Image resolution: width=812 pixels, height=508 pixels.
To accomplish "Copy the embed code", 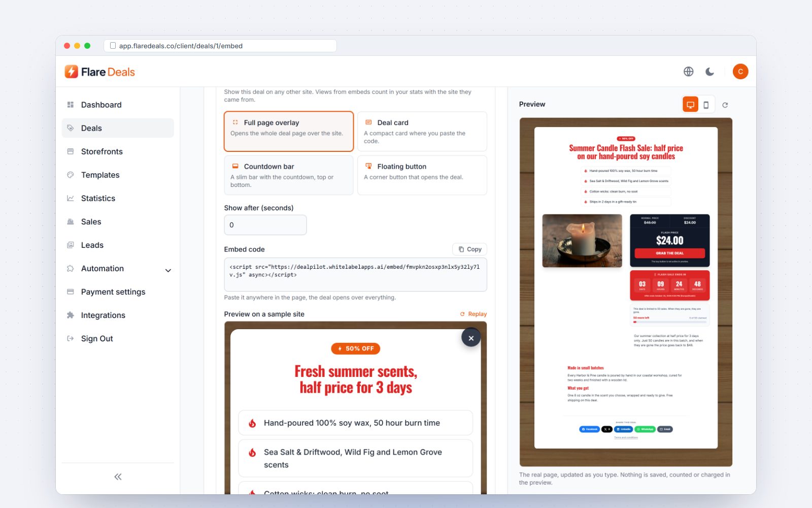I will click(x=469, y=249).
